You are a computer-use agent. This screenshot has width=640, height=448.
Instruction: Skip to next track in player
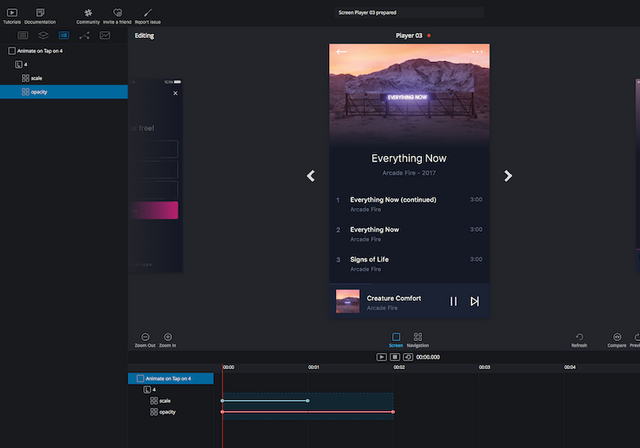pyautogui.click(x=474, y=301)
